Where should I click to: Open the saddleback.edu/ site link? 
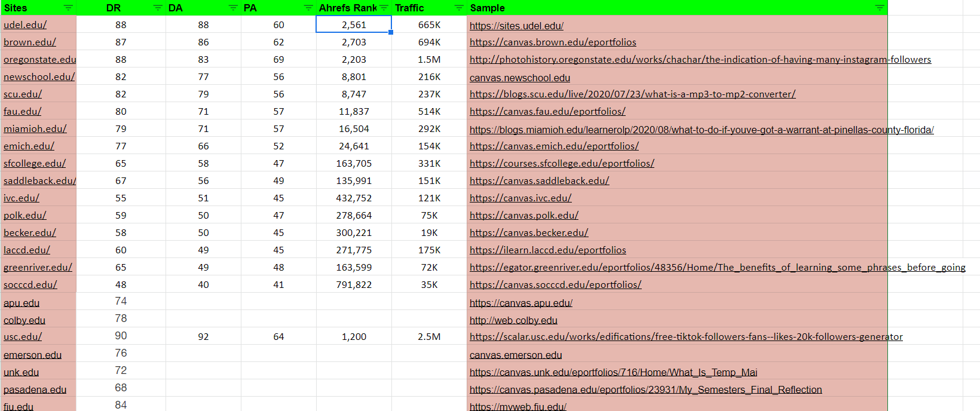tap(40, 181)
